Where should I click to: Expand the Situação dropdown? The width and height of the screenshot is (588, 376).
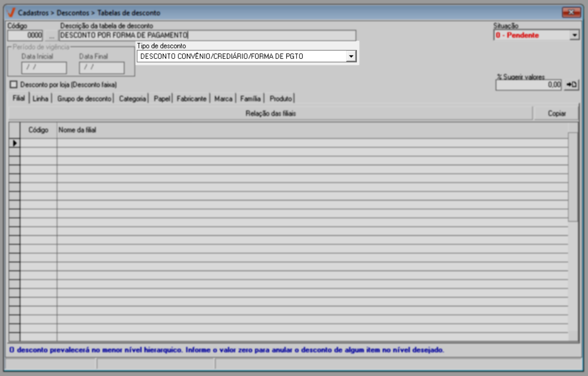[574, 35]
